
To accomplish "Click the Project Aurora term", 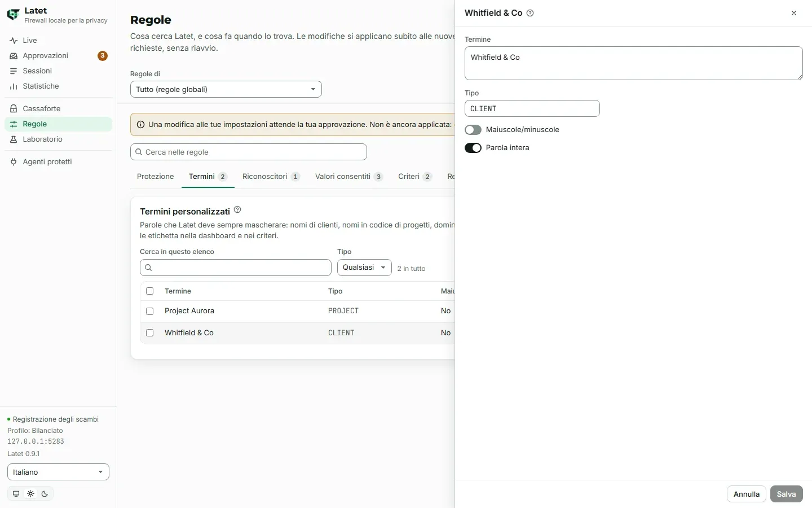I will click(x=189, y=311).
